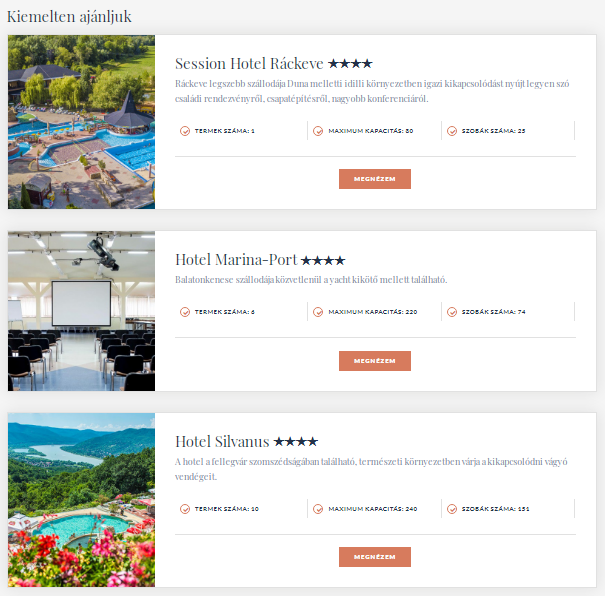605x596 pixels.
Task: Click checkmark icon beside Marina-Port szobák száma 74
Action: click(x=452, y=312)
